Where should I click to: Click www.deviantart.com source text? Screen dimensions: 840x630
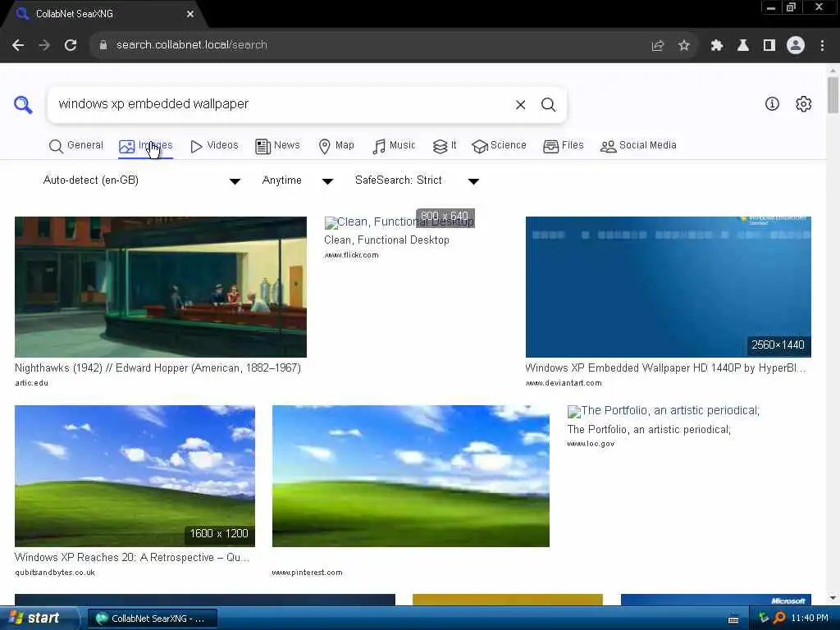tap(564, 383)
